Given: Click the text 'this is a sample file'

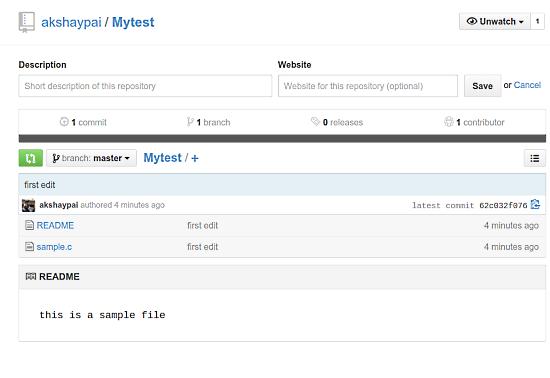Looking at the screenshot, I should point(102,315).
